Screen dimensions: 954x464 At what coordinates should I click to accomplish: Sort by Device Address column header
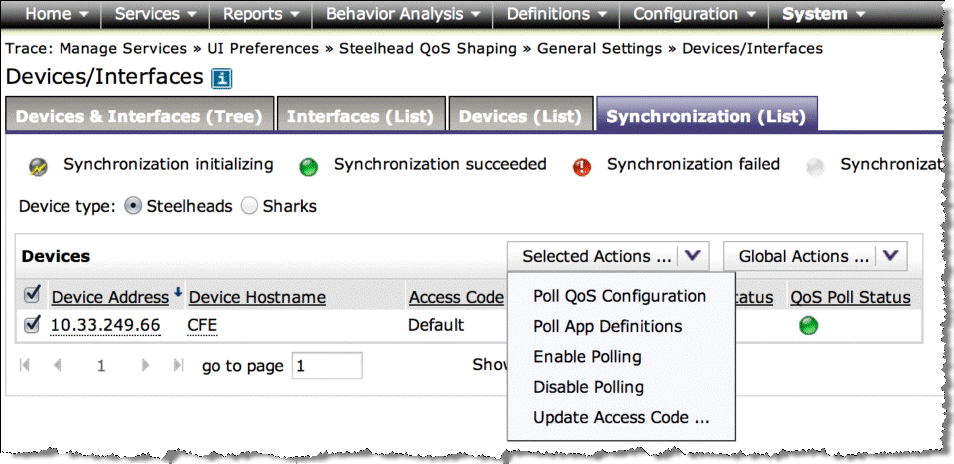(111, 297)
